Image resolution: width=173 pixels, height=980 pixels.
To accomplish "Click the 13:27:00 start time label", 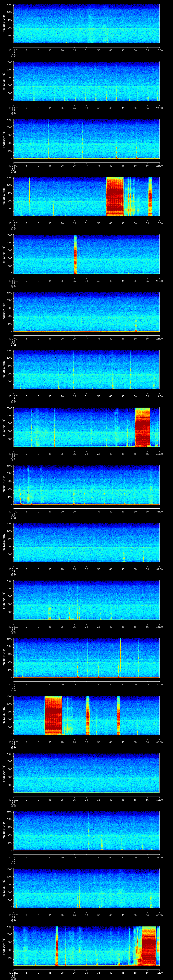I will point(13,339).
